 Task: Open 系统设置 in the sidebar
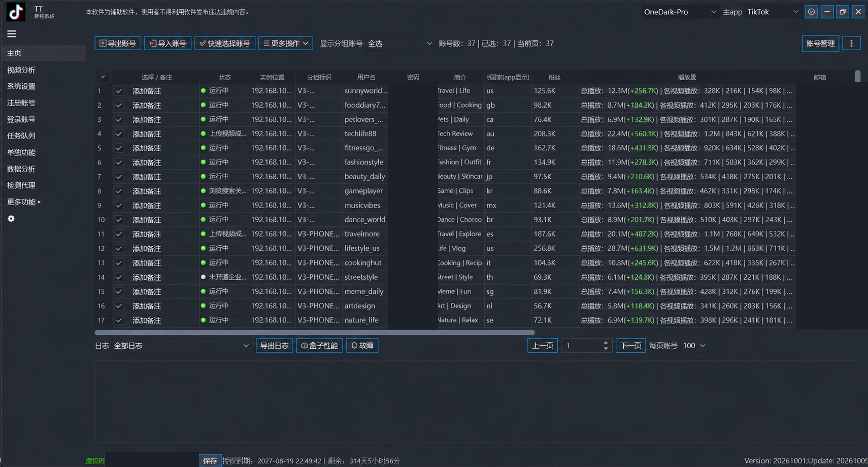point(21,86)
